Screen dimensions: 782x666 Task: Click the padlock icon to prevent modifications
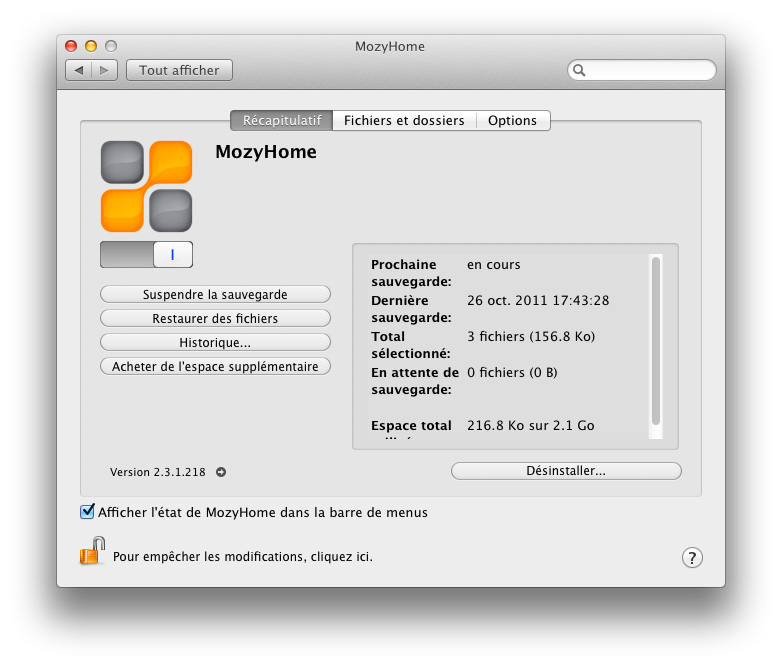click(x=92, y=551)
